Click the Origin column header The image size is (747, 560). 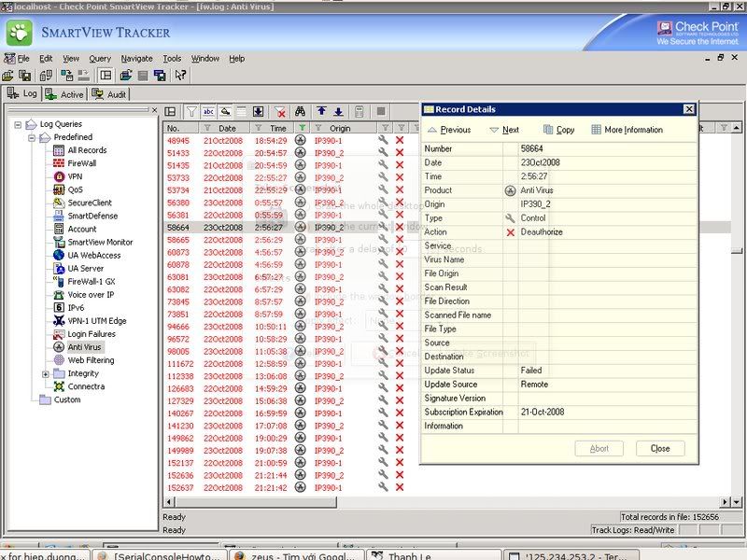tap(344, 128)
